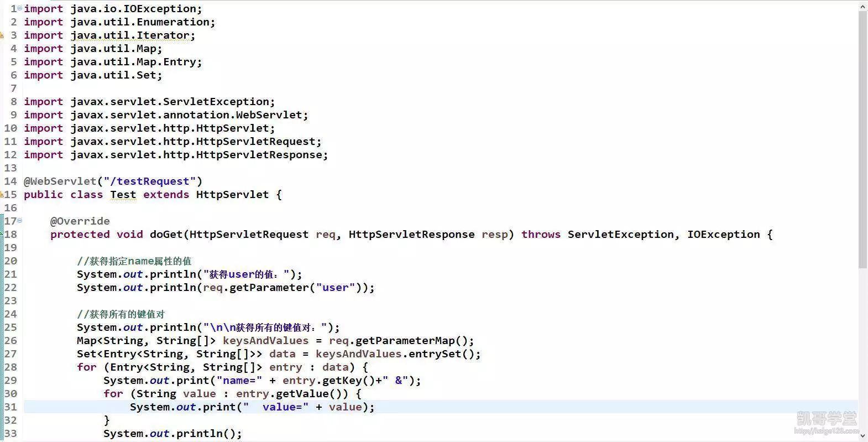Click the underlined class name 'Test'
868x442 pixels.
coord(123,195)
